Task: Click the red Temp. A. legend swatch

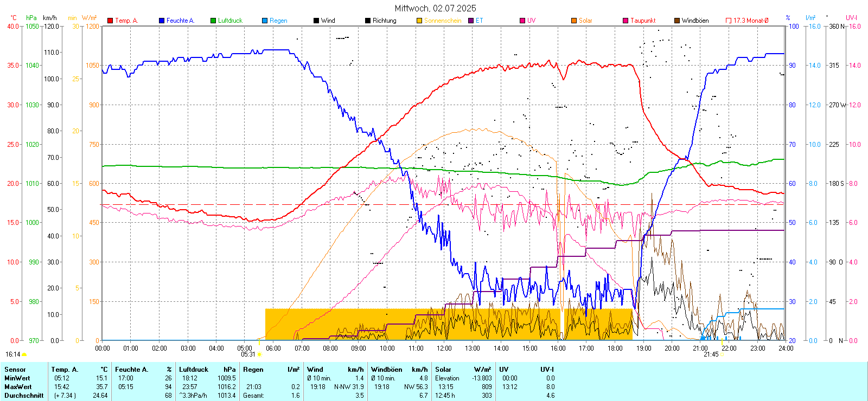Action: (x=110, y=21)
